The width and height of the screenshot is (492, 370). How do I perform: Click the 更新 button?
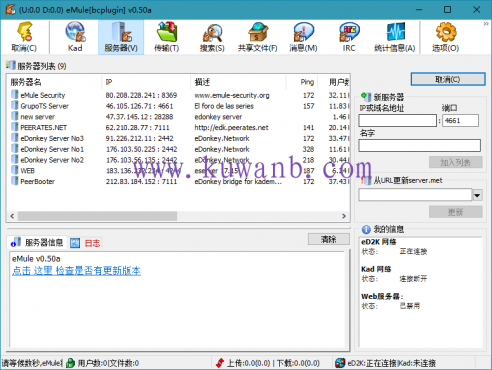pos(455,212)
